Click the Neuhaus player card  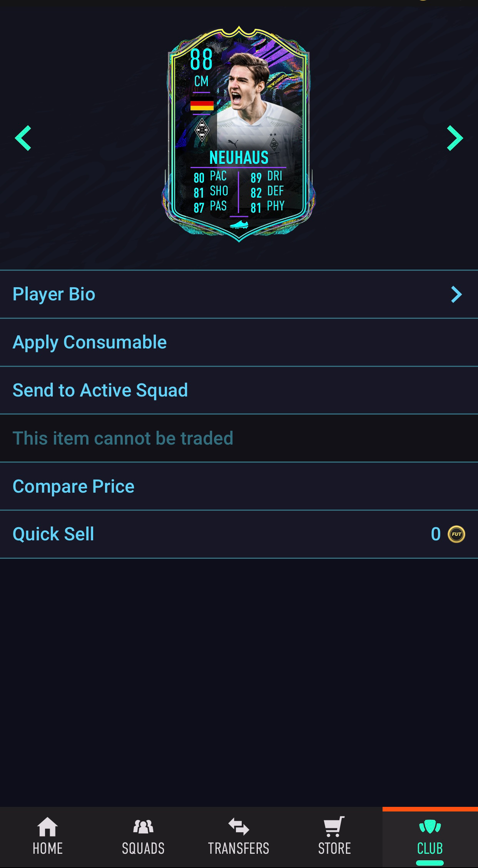click(x=239, y=134)
